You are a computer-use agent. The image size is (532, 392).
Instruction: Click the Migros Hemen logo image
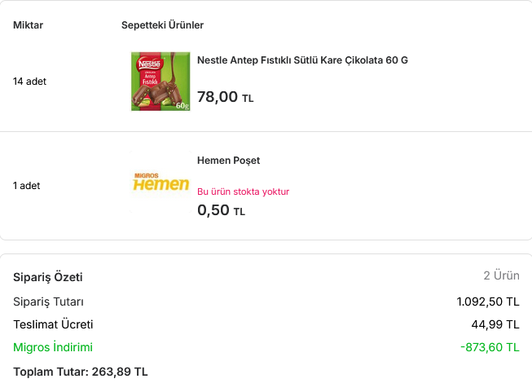[160, 183]
